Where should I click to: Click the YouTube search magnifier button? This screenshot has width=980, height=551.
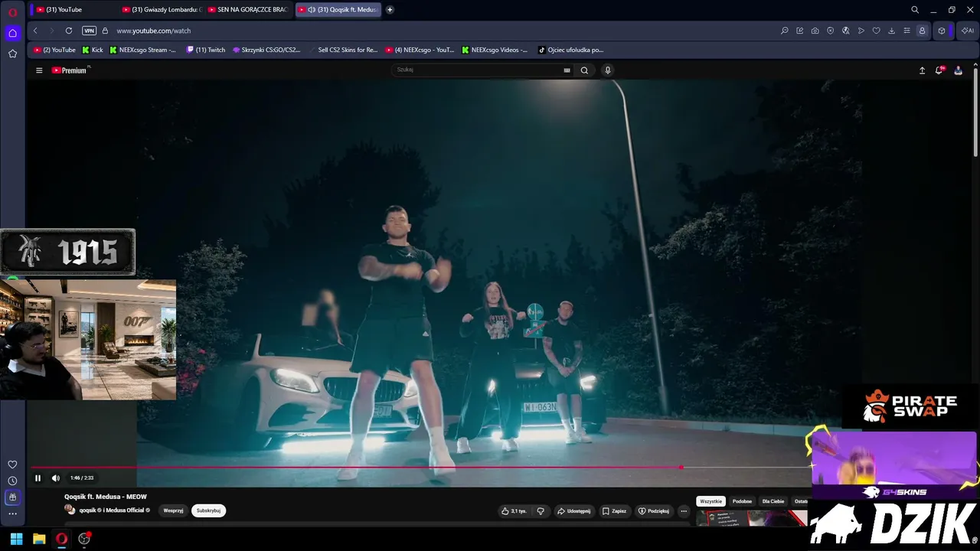[584, 70]
